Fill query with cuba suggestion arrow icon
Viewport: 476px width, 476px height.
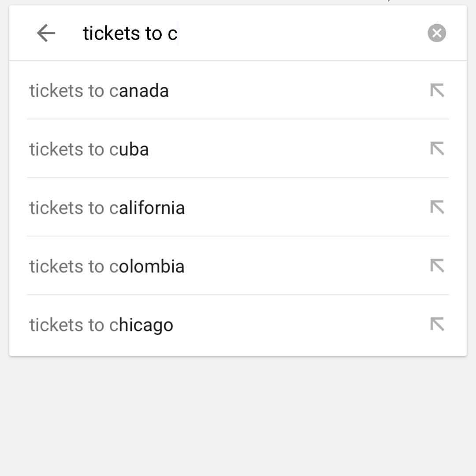tap(437, 149)
